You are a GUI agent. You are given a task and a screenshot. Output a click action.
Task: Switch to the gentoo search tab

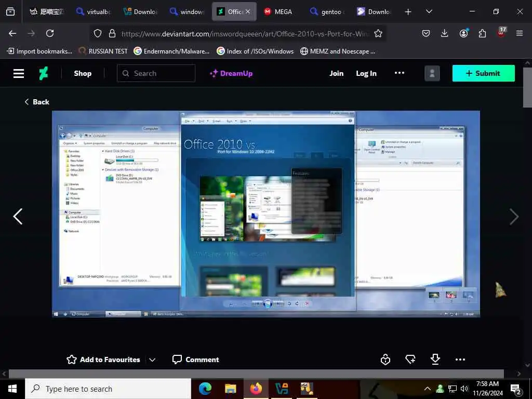[327, 11]
